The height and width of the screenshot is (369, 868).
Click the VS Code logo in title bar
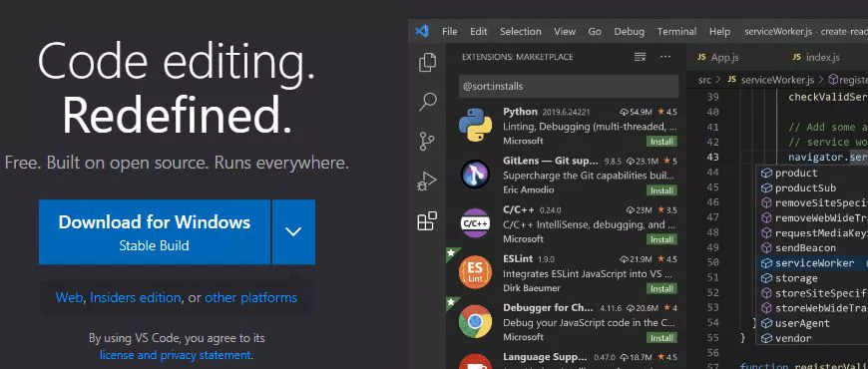pyautogui.click(x=422, y=32)
